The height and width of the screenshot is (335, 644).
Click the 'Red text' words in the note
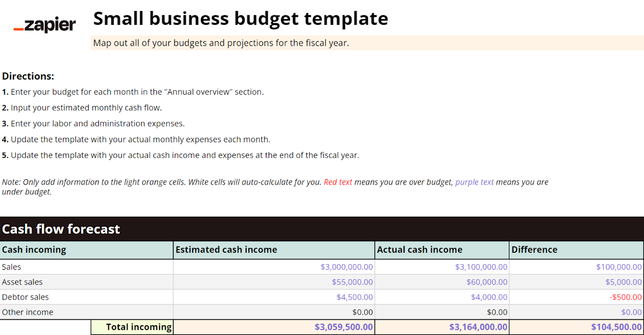[x=338, y=182]
